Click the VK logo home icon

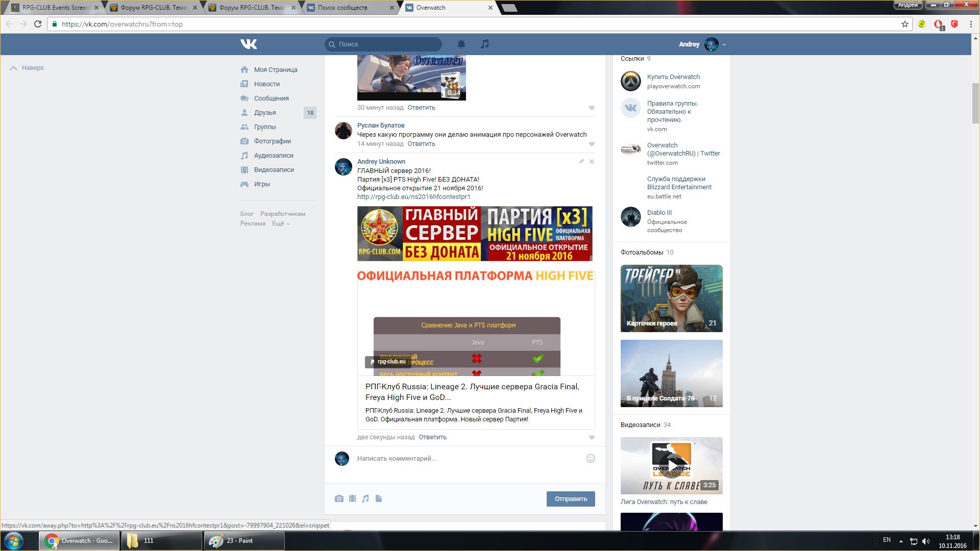[249, 44]
